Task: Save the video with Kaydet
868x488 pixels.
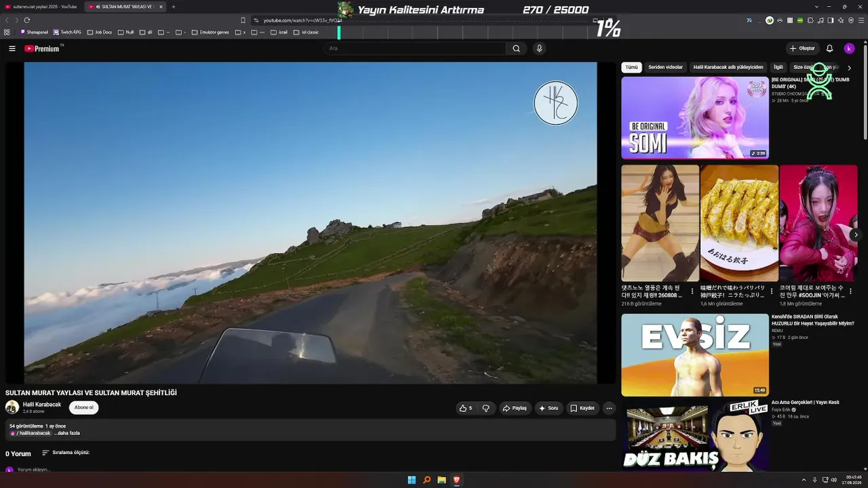Action: [583, 408]
